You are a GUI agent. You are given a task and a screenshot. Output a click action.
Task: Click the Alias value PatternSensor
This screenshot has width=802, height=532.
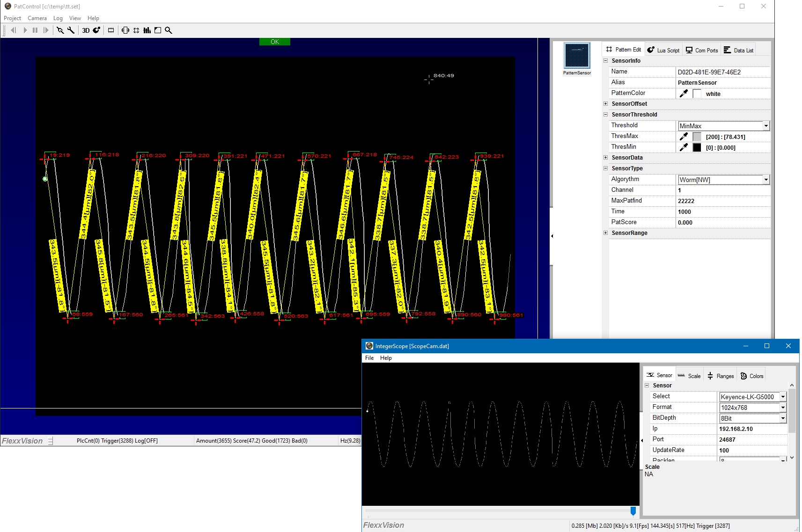[697, 83]
